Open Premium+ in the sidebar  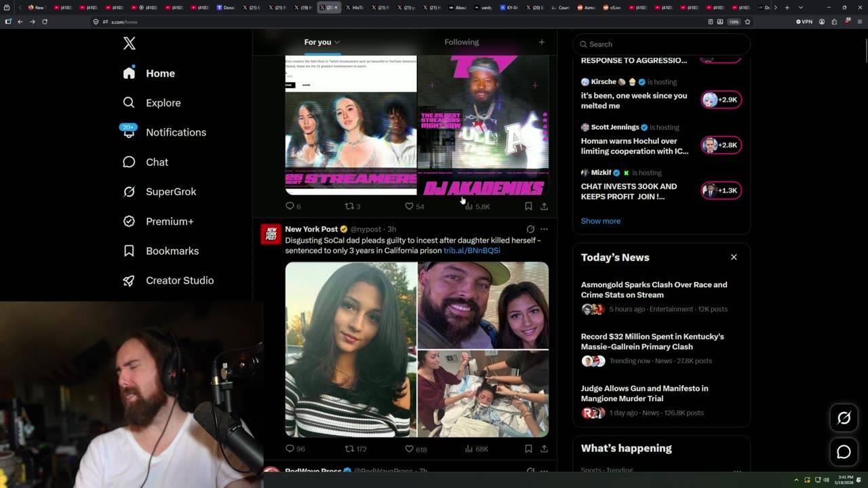pyautogui.click(x=158, y=221)
